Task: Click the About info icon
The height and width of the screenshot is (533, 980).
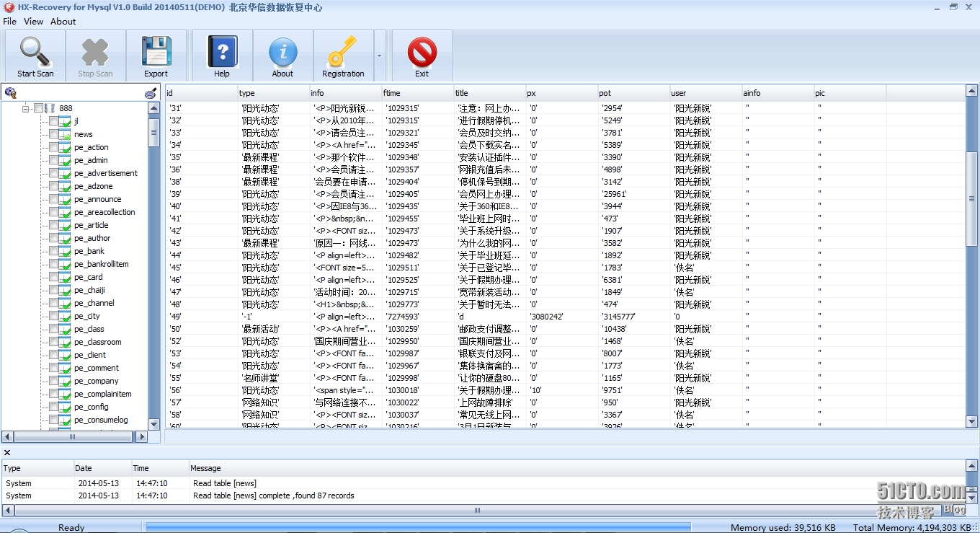Action: click(x=282, y=52)
